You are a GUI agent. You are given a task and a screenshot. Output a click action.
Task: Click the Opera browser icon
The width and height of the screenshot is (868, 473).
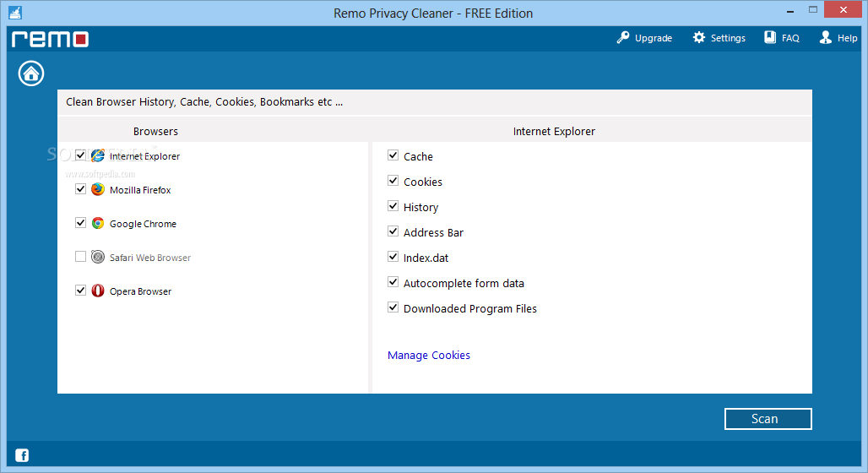point(98,291)
